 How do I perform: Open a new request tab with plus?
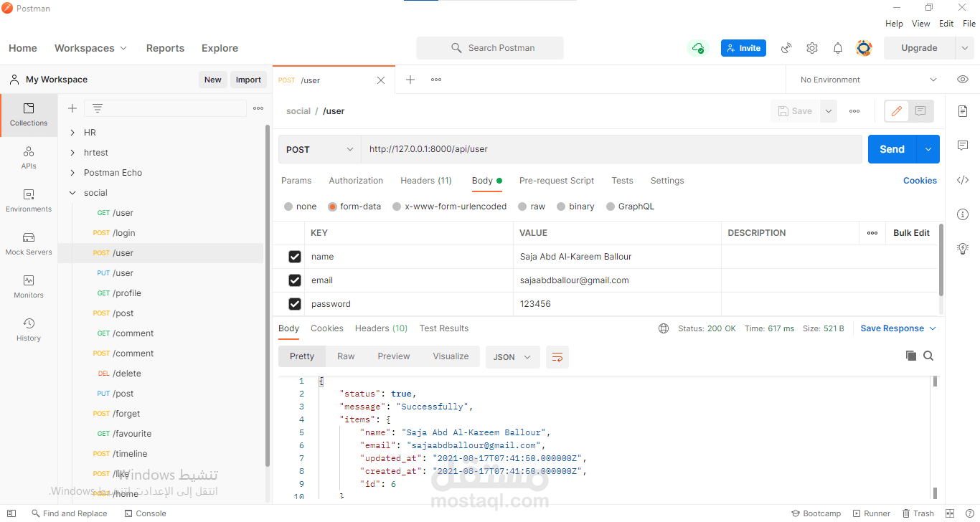point(410,80)
